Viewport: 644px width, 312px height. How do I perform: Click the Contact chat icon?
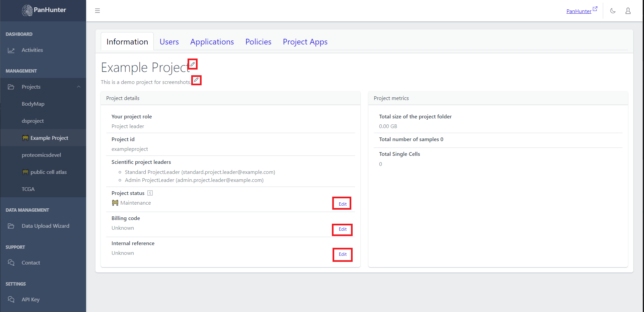[11, 263]
